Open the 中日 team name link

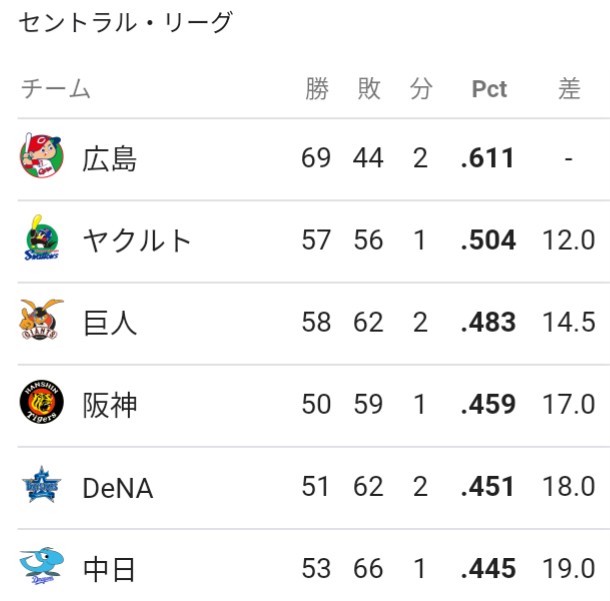click(x=109, y=569)
